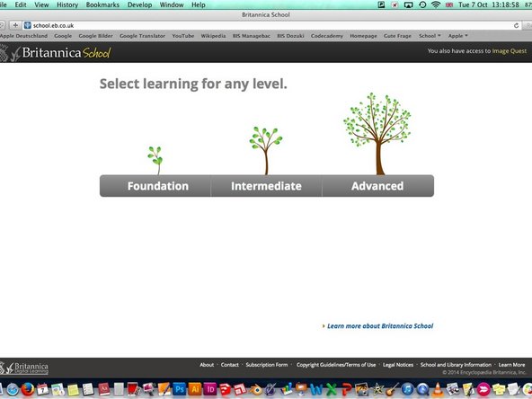Image resolution: width=532 pixels, height=399 pixels.
Task: Open Safari from the dock
Action: pyautogui.click(x=13, y=389)
